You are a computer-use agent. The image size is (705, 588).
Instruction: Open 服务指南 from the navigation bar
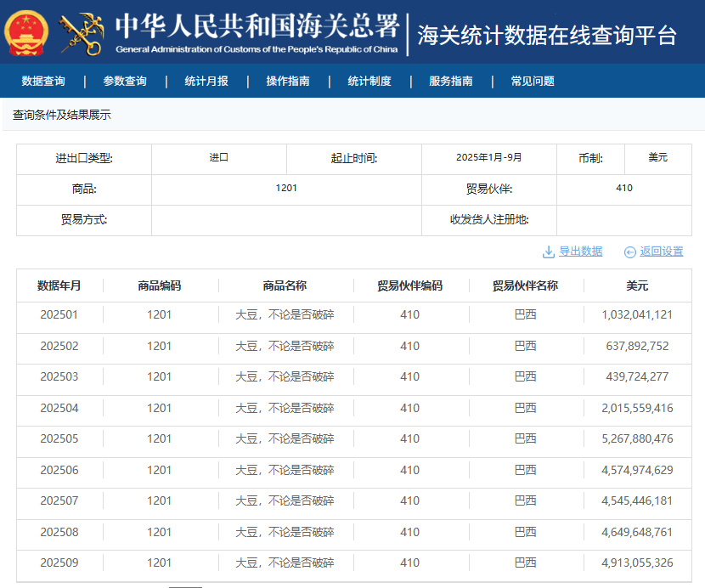point(451,82)
